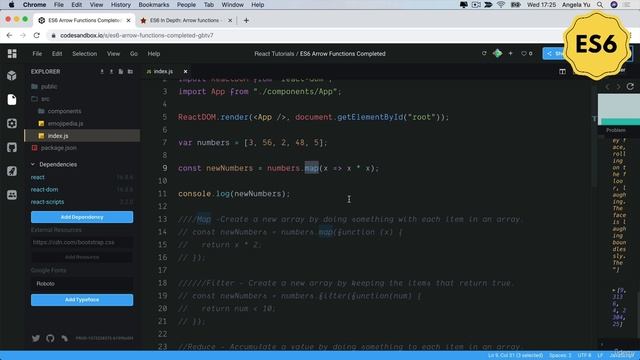Click line number 13 in the gutter
This screenshot has width=640, height=360.
pos(162,219)
